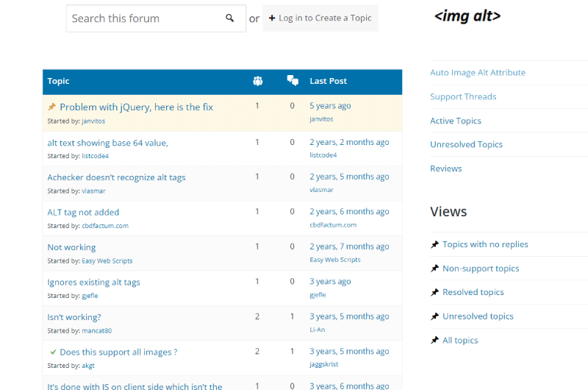Open 'Does this support all images ?' topic

(118, 352)
